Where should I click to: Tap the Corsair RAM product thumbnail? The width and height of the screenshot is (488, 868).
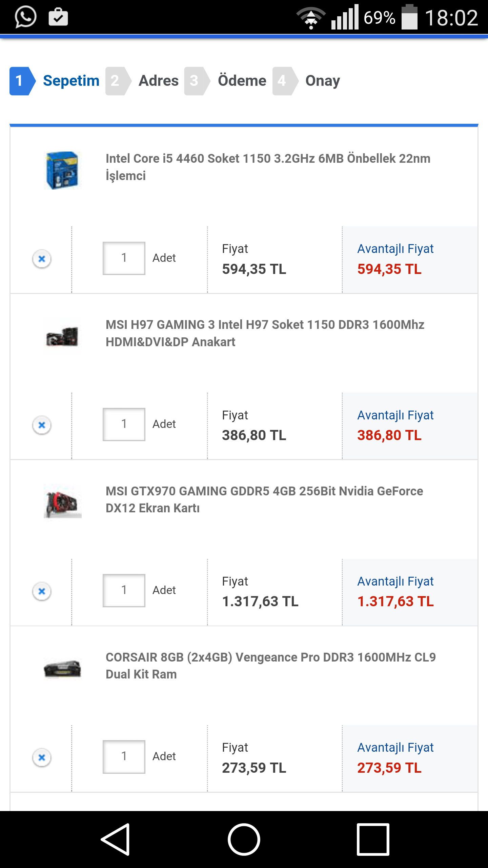tap(62, 669)
